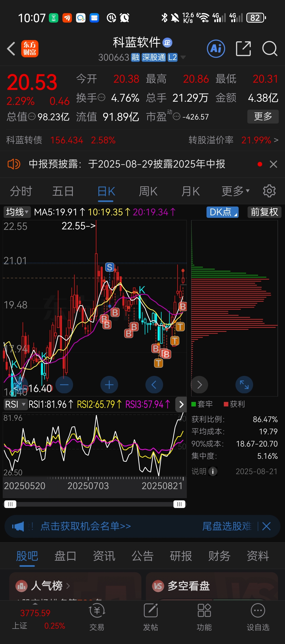Tap the 上证 index value 3775.59

35,613
